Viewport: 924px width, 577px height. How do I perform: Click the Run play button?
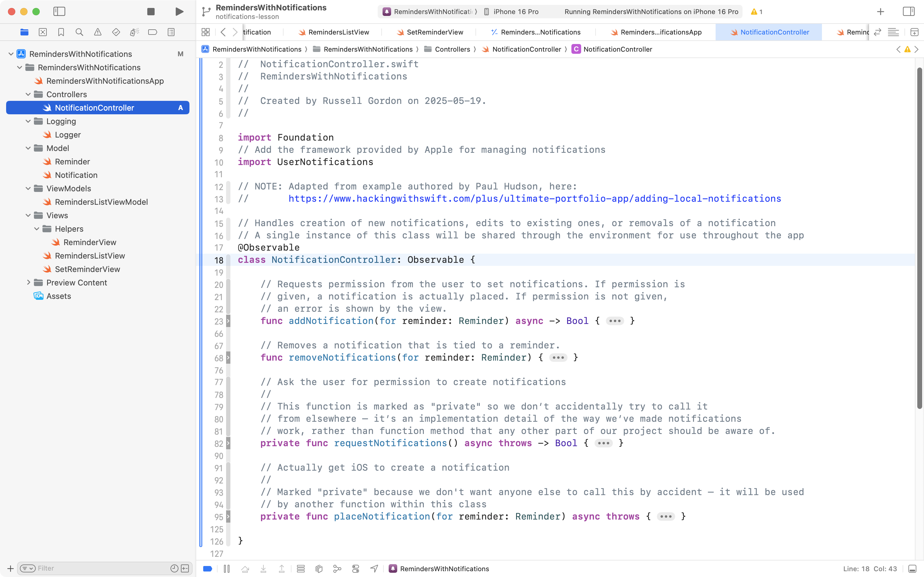point(179,11)
